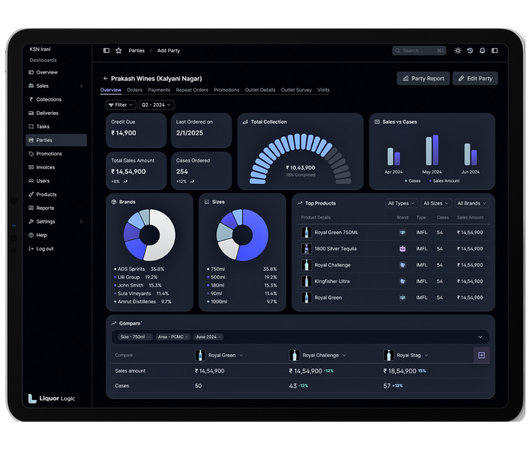This screenshot has height=450, width=530.
Task: Switch to the Outlet Survey tab
Action: (296, 90)
